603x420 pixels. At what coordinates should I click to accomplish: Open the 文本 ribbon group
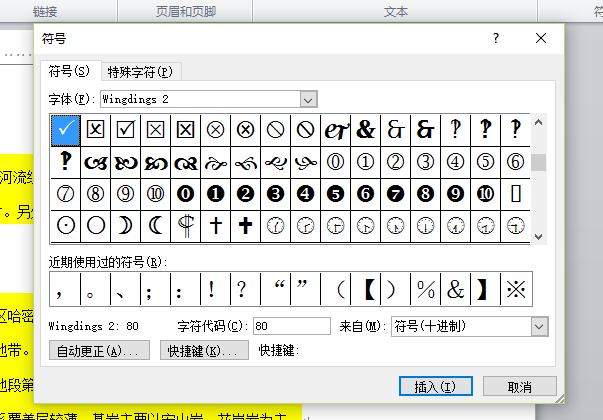(x=395, y=12)
